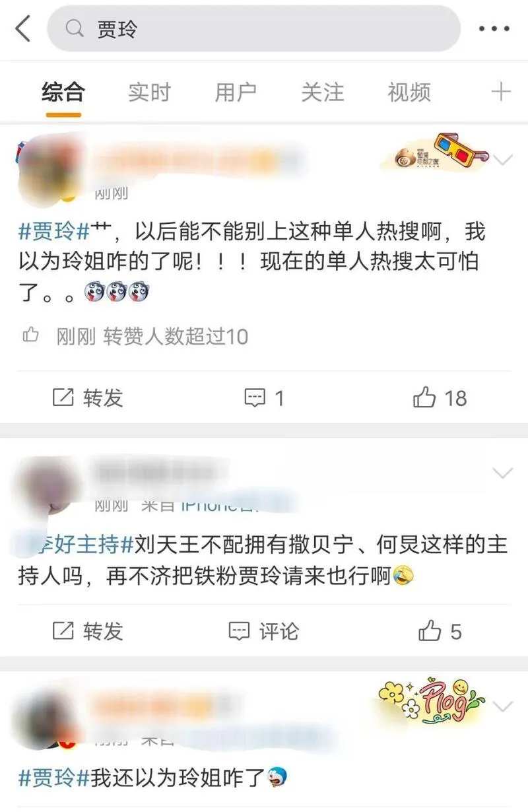Tap 评论 comment icon on second post

[239, 632]
